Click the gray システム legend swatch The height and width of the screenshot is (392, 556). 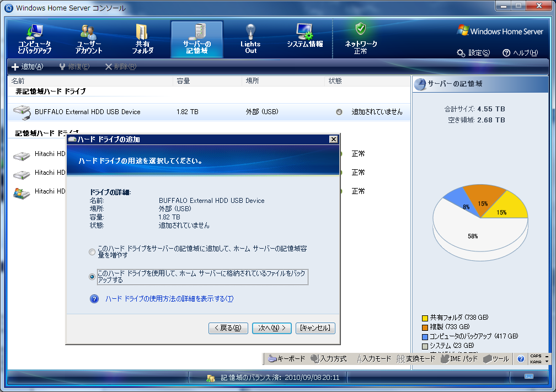[425, 346]
